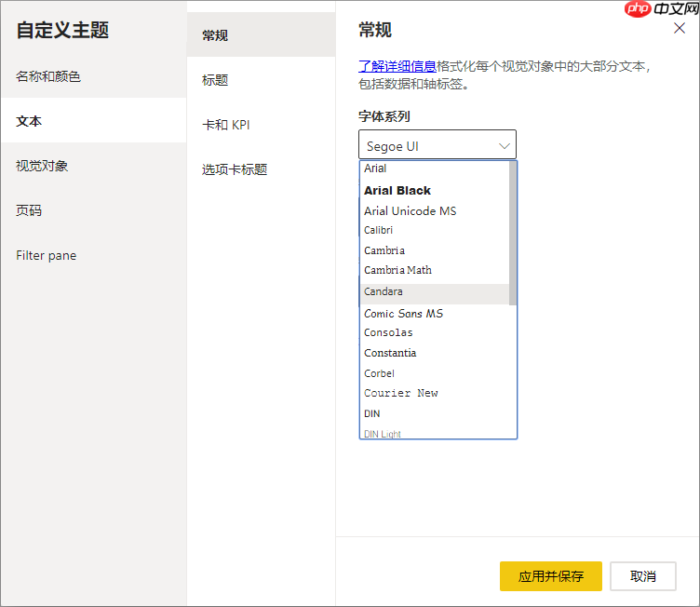This screenshot has height=607, width=700.
Task: Click the font dropdown chevron arrow
Action: [x=504, y=146]
